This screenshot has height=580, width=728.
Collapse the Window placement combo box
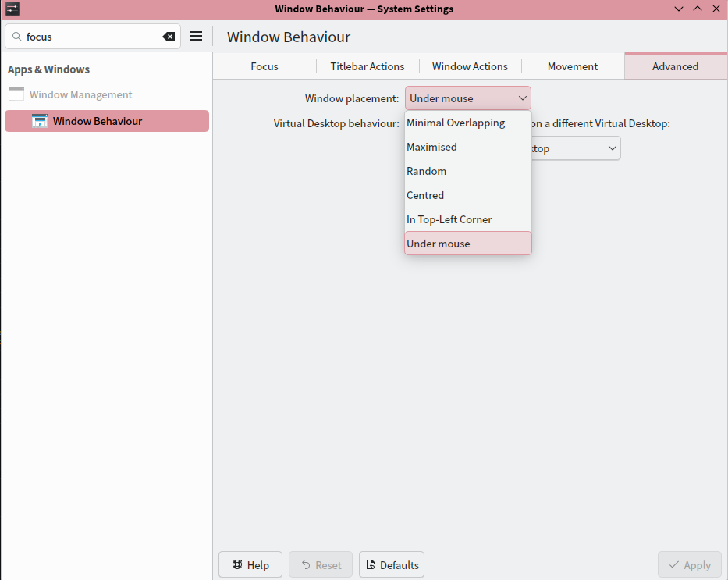tap(468, 98)
